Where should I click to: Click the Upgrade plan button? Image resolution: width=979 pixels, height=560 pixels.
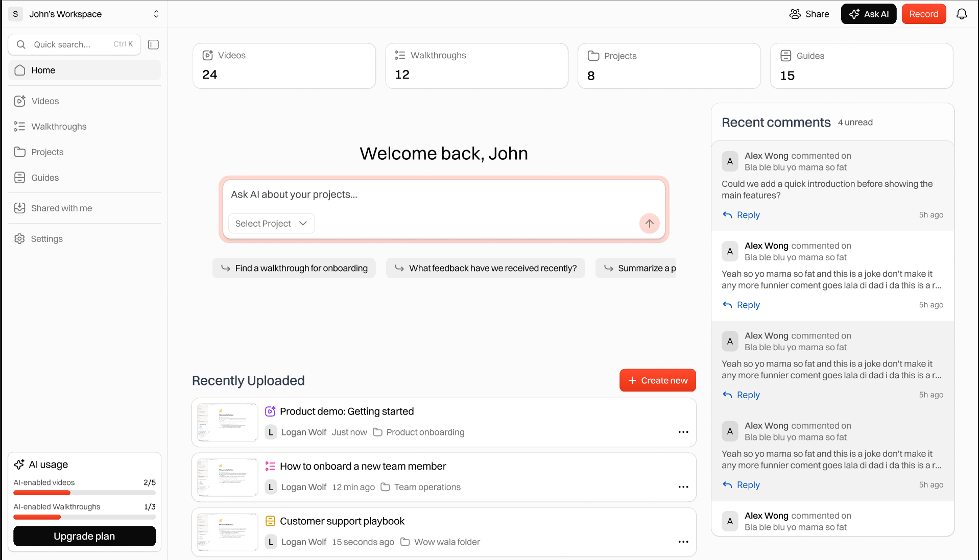click(84, 536)
